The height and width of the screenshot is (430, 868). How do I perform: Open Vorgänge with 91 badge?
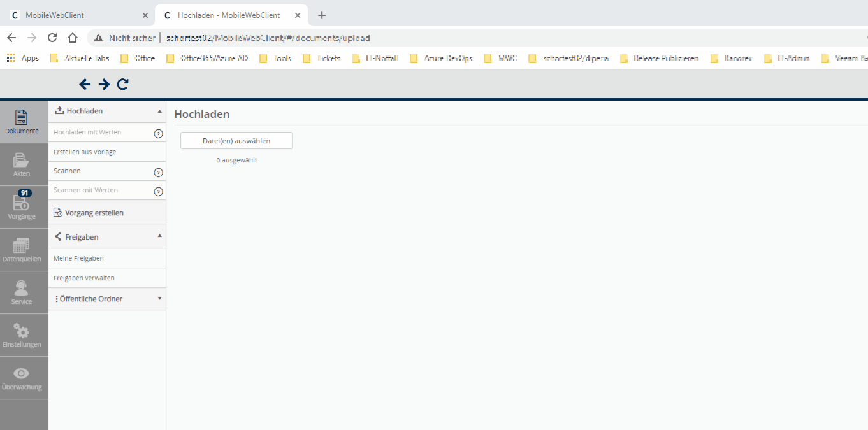point(22,206)
